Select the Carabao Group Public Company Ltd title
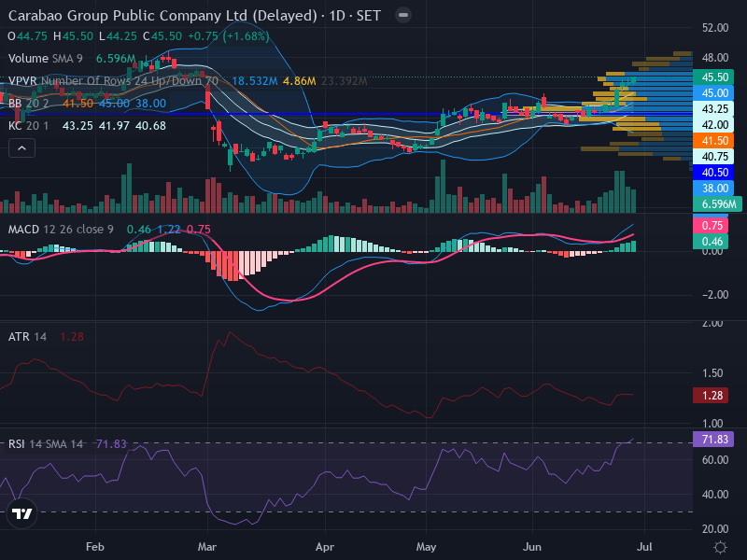Screen dimensions: 747x560 click(x=162, y=16)
